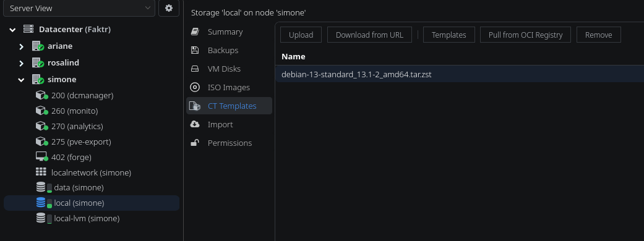Viewport: 644px width, 241px height.
Task: Click Download from URL button
Action: coord(370,35)
